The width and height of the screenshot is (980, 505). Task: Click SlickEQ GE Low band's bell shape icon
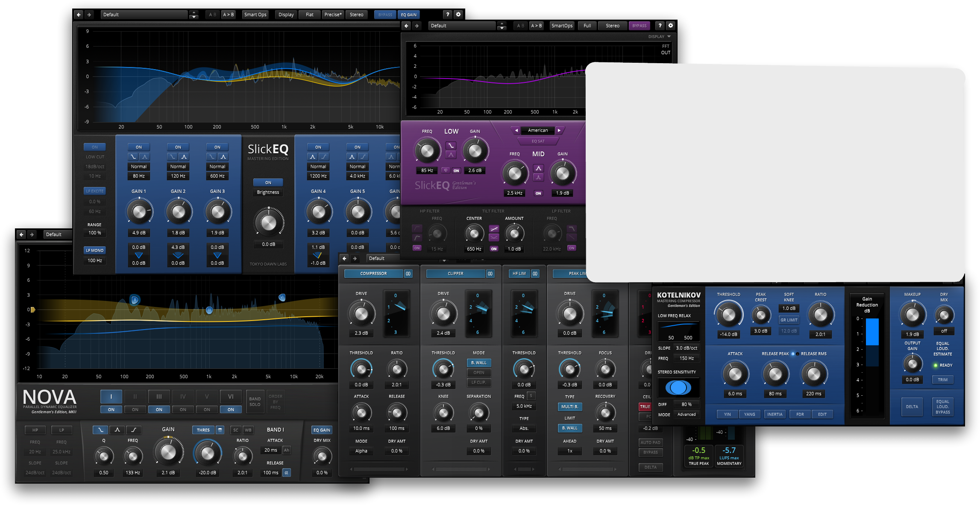[x=451, y=155]
